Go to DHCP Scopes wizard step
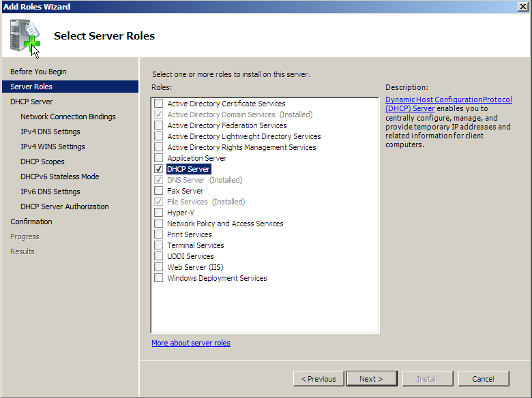Screen dimensions: 532x398 [x=42, y=162]
